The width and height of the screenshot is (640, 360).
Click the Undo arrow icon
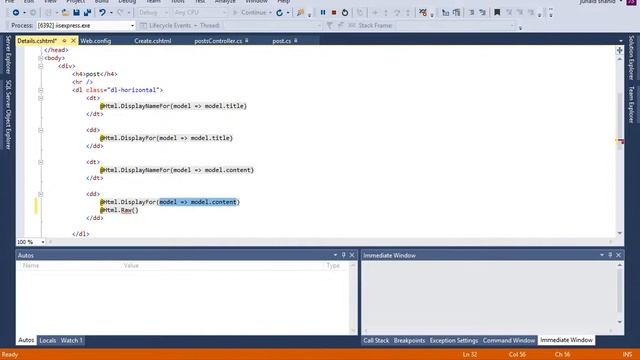point(102,13)
